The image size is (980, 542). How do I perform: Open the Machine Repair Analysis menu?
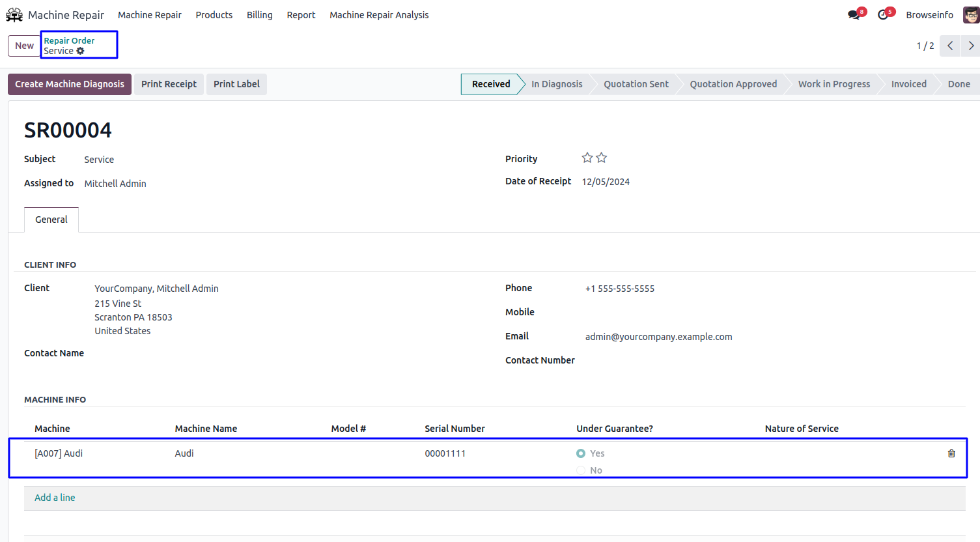click(x=379, y=15)
